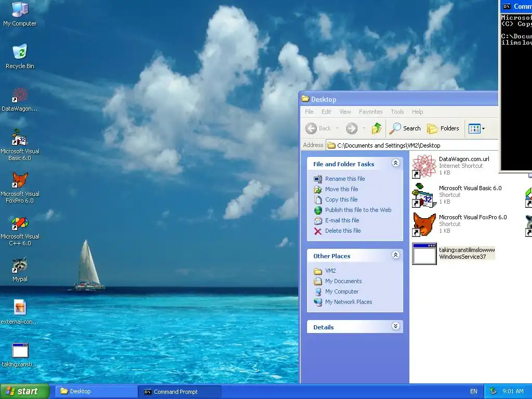Image resolution: width=532 pixels, height=399 pixels.
Task: Open Search in the Explorer toolbar
Action: coord(405,128)
